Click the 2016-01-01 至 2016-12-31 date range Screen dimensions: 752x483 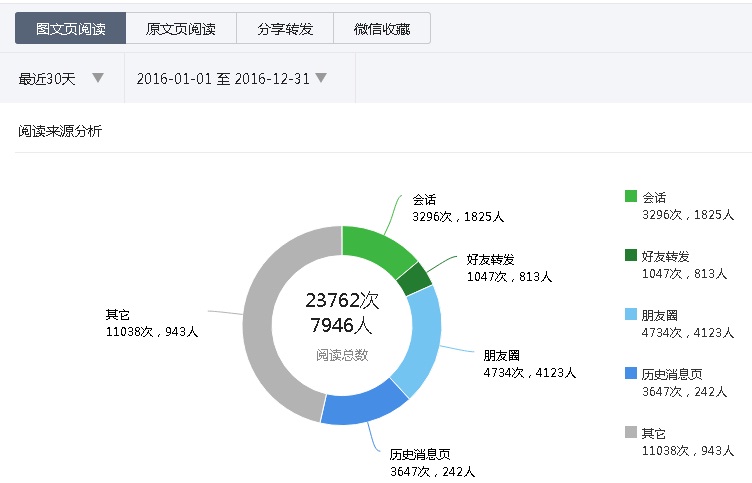tap(222, 79)
